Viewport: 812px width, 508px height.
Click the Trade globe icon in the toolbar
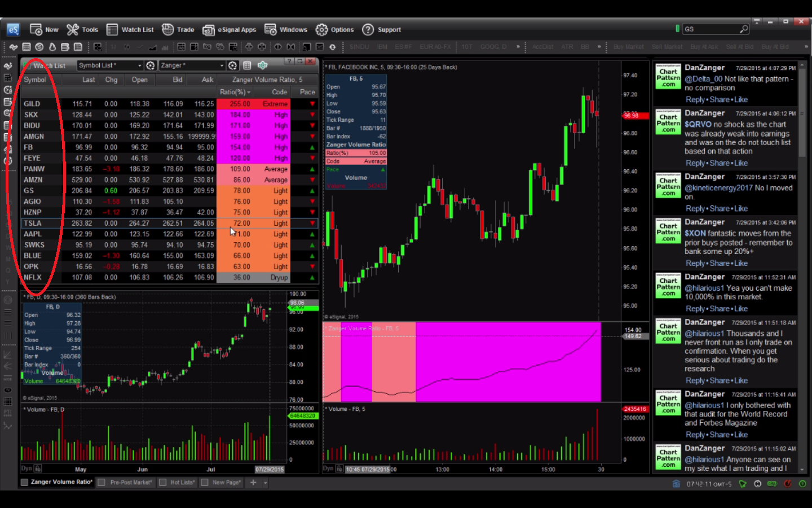coord(167,29)
